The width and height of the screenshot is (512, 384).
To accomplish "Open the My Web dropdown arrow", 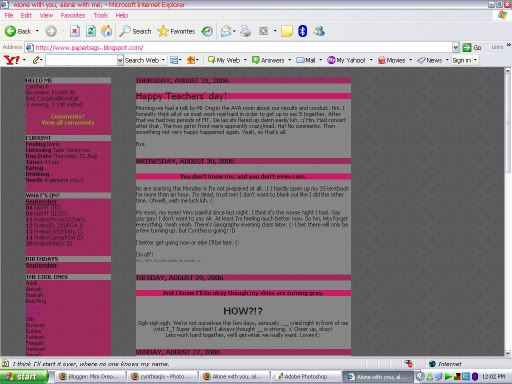I will (245, 60).
